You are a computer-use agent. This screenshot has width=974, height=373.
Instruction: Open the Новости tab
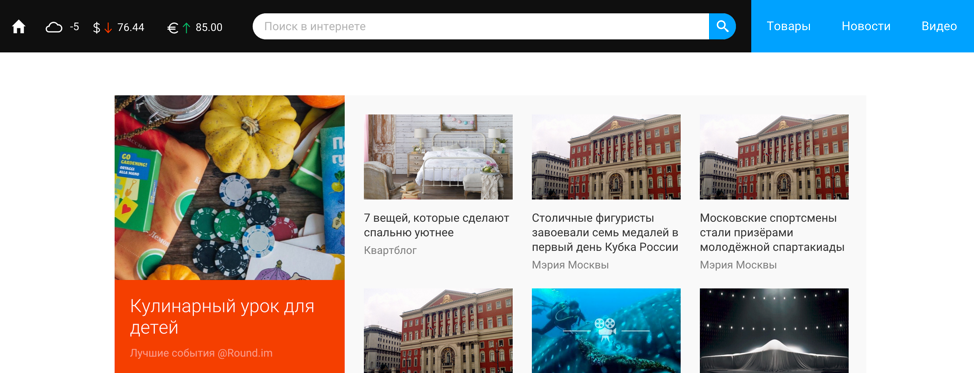866,26
